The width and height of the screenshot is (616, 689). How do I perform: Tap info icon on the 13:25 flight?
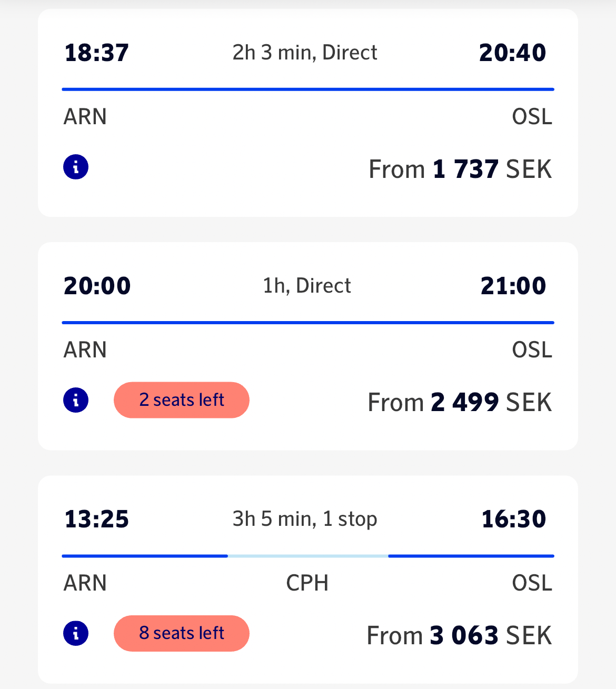76,633
